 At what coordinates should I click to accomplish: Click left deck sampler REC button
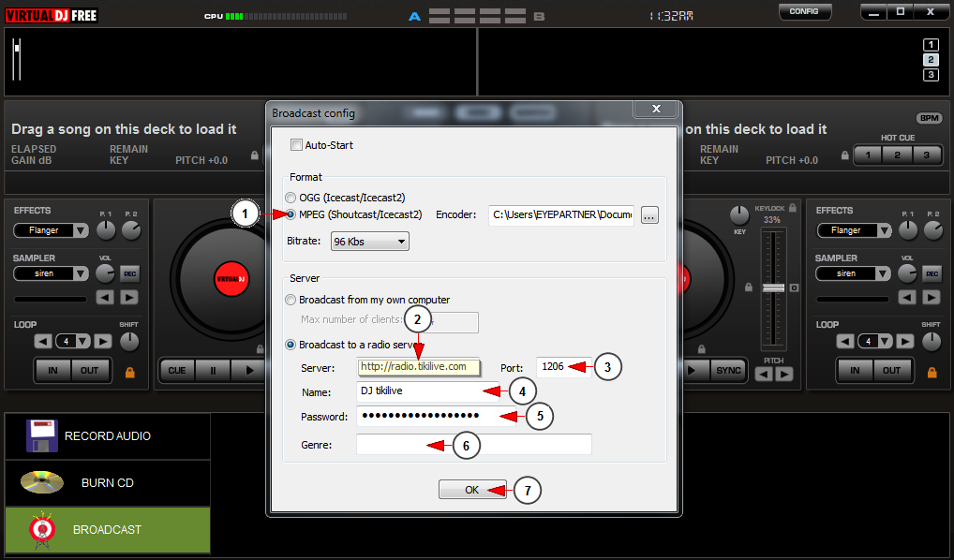point(129,273)
